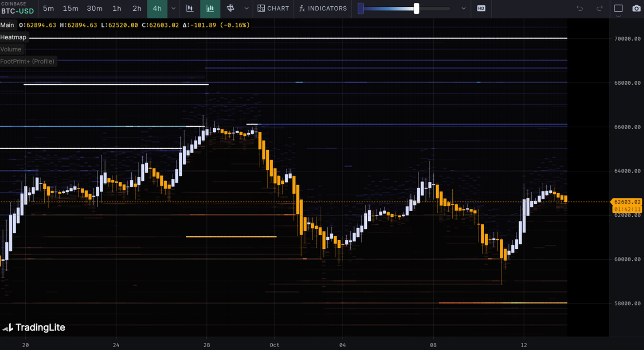Toggle the highlighted footprint chart icon
Screen dimensions: 644x350
click(x=210, y=9)
